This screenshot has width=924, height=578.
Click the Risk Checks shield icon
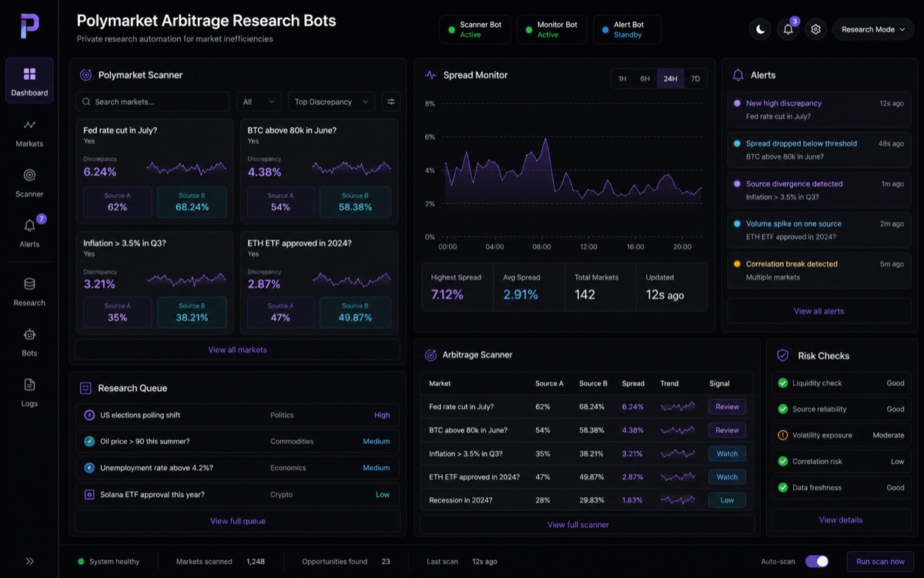pos(783,356)
